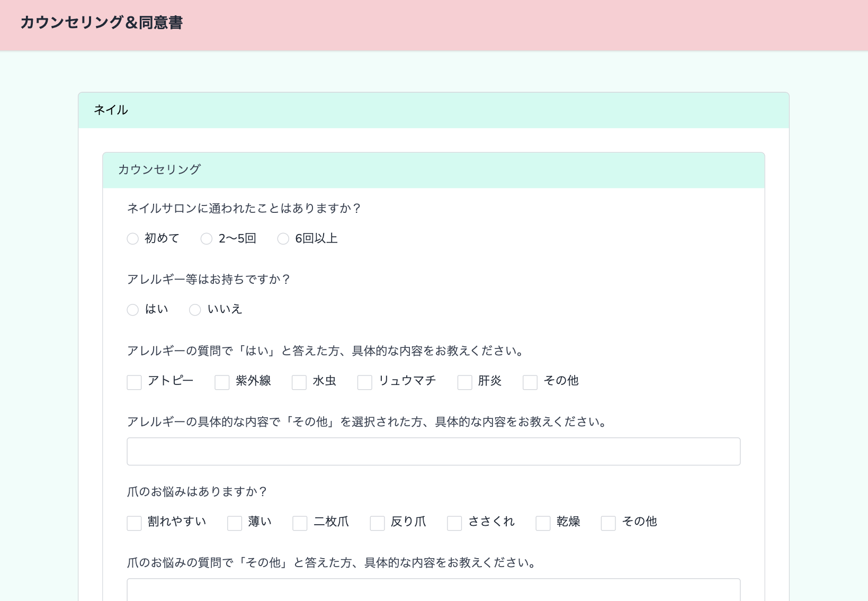Click the allergy その他 details text field
Image resolution: width=868 pixels, height=601 pixels.
click(x=433, y=452)
